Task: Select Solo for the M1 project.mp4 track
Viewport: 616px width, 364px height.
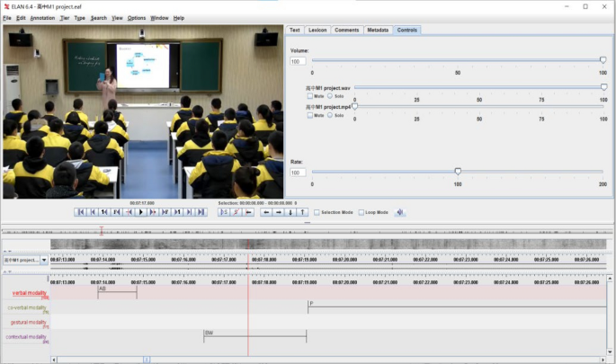Action: [329, 115]
